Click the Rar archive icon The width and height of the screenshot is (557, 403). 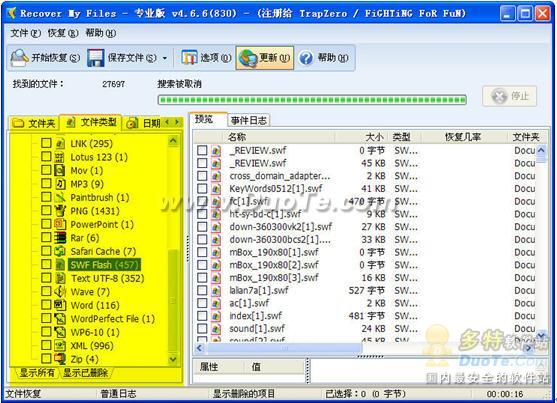60,238
